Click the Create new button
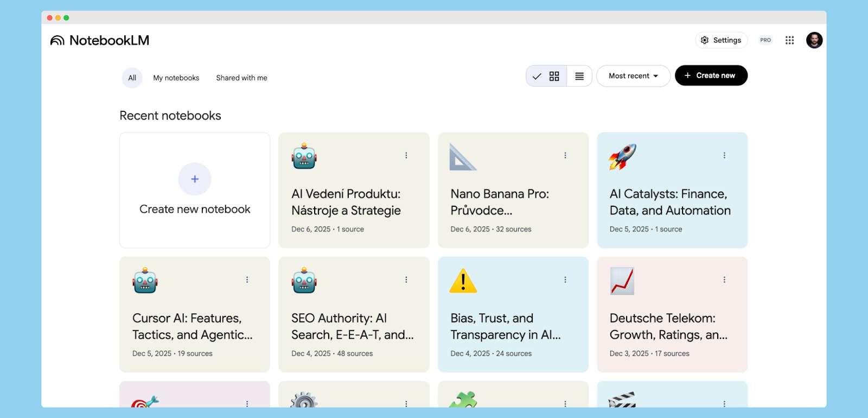The width and height of the screenshot is (868, 418). coord(711,75)
